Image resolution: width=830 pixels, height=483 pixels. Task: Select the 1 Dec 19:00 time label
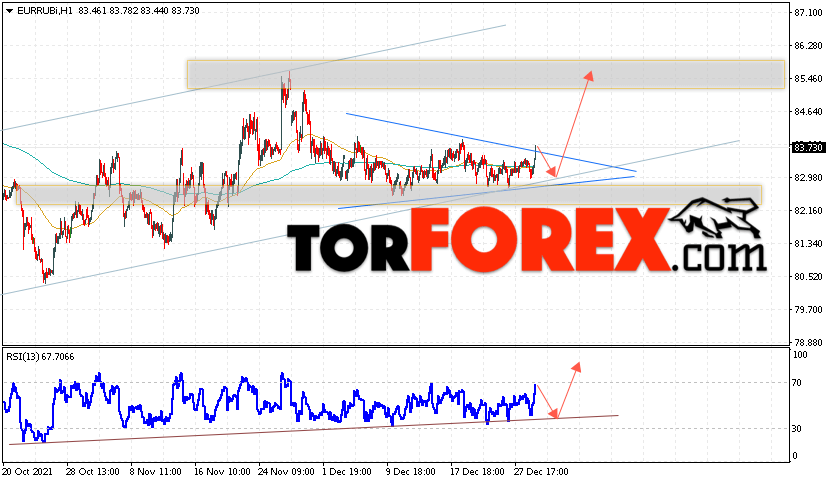(x=349, y=472)
